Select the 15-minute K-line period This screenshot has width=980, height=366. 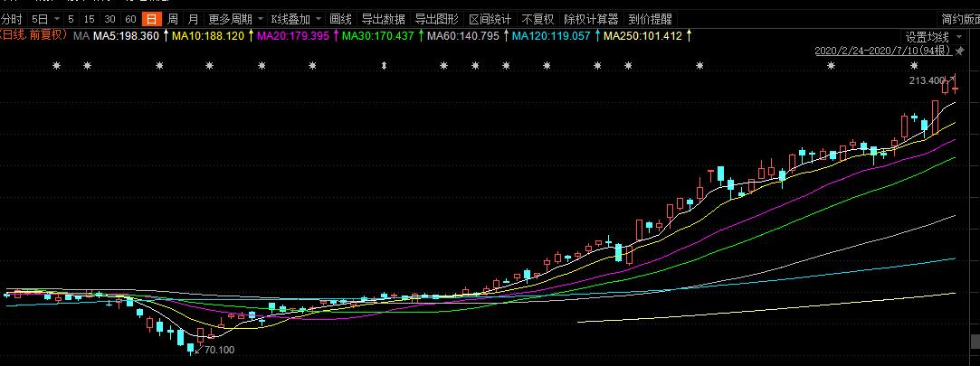click(x=90, y=19)
